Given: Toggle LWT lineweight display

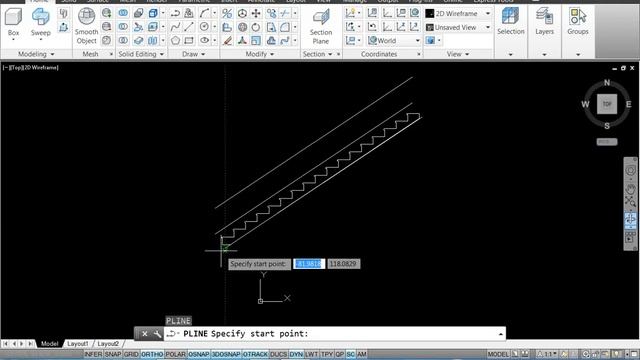Looking at the screenshot, I should pyautogui.click(x=311, y=354).
